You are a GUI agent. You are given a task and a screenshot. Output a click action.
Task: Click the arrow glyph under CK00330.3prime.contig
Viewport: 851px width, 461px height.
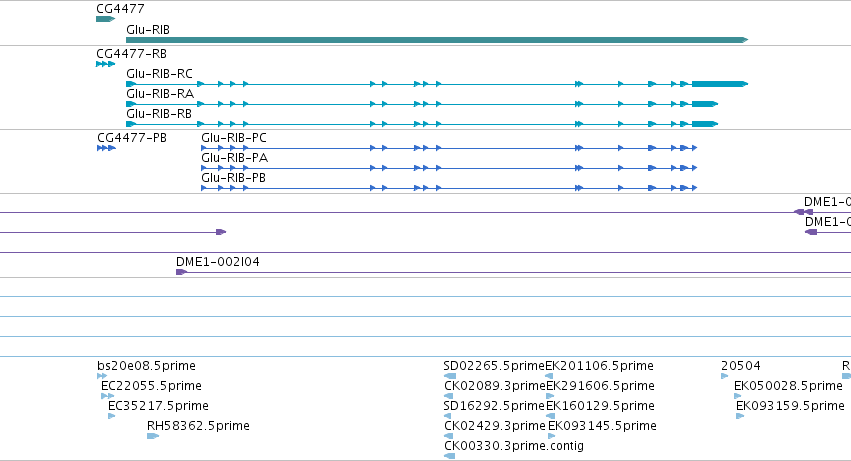point(449,456)
